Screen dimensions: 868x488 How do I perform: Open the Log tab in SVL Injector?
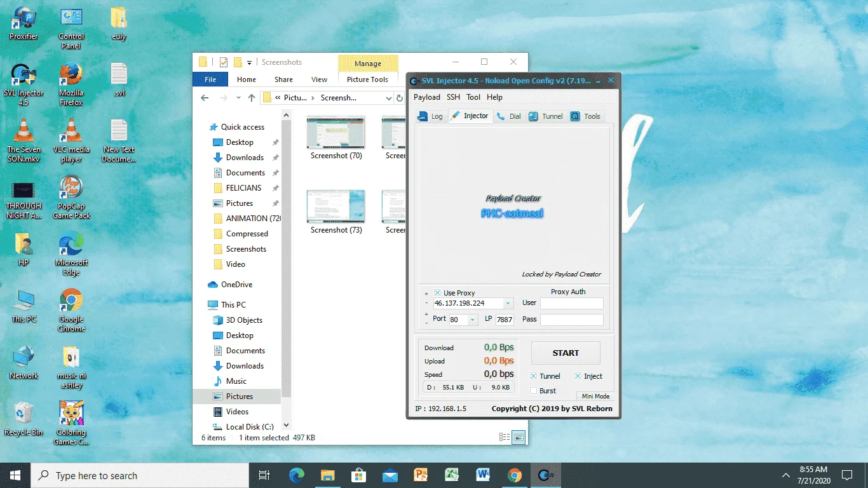[430, 116]
